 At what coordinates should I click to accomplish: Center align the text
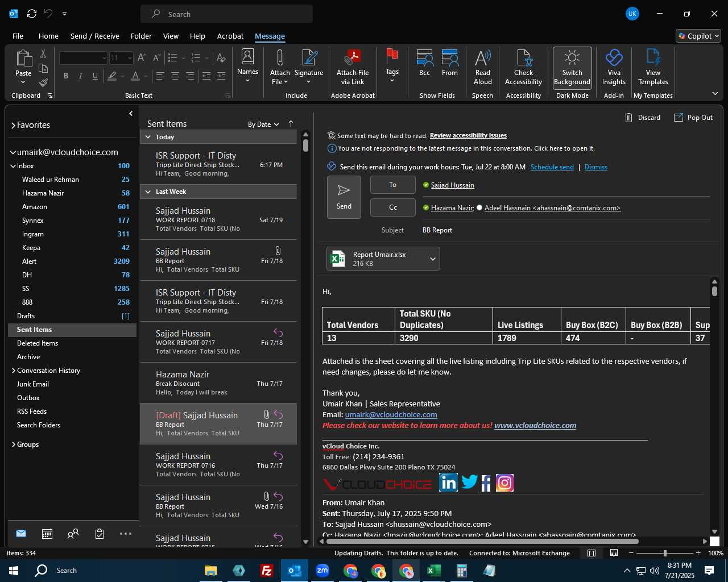point(175,76)
